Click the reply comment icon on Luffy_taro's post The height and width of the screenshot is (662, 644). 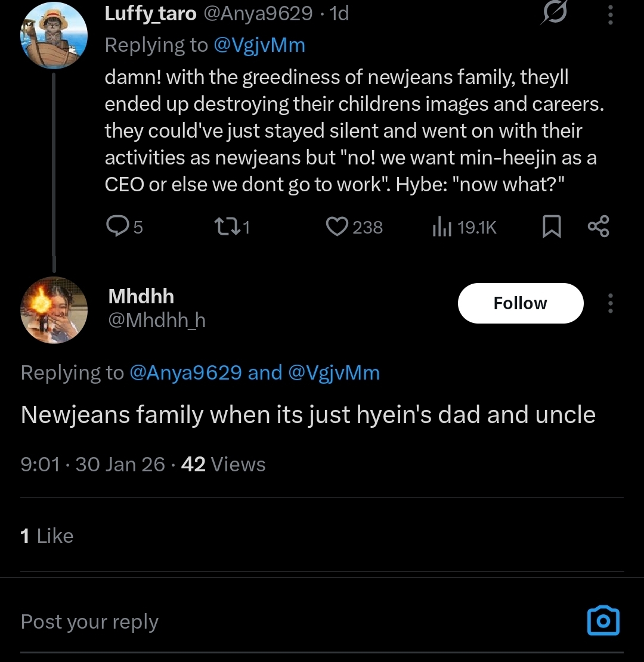point(117,227)
